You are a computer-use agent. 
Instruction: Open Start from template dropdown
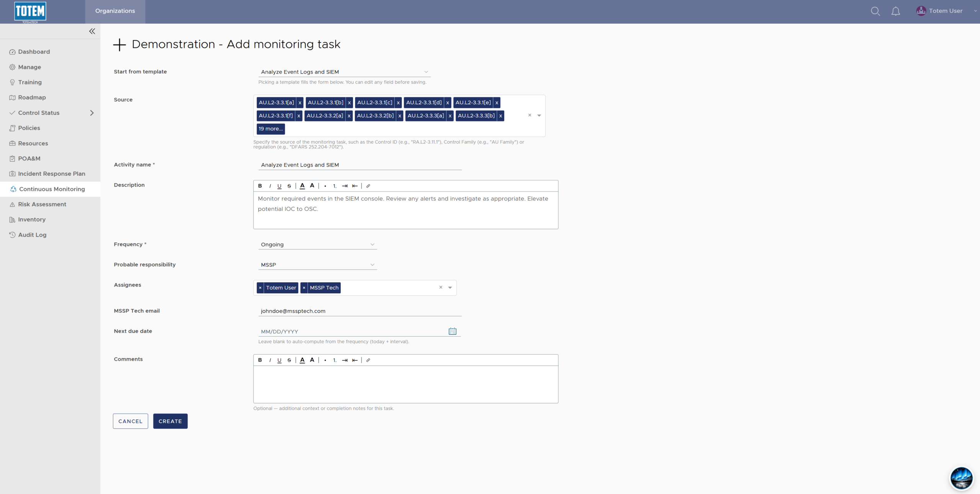pyautogui.click(x=344, y=72)
